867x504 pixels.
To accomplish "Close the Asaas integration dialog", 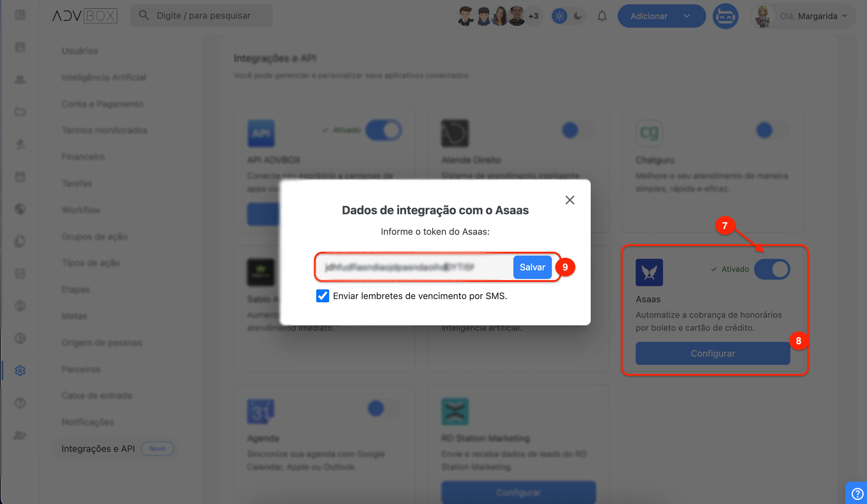I will pos(570,200).
